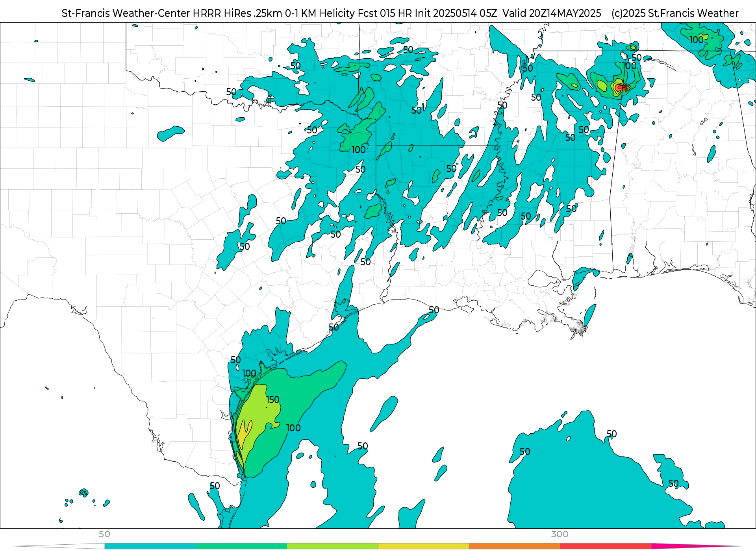Screen dimensions: 756x551
Task: Click the green segment of the legend bar
Action: click(241, 546)
